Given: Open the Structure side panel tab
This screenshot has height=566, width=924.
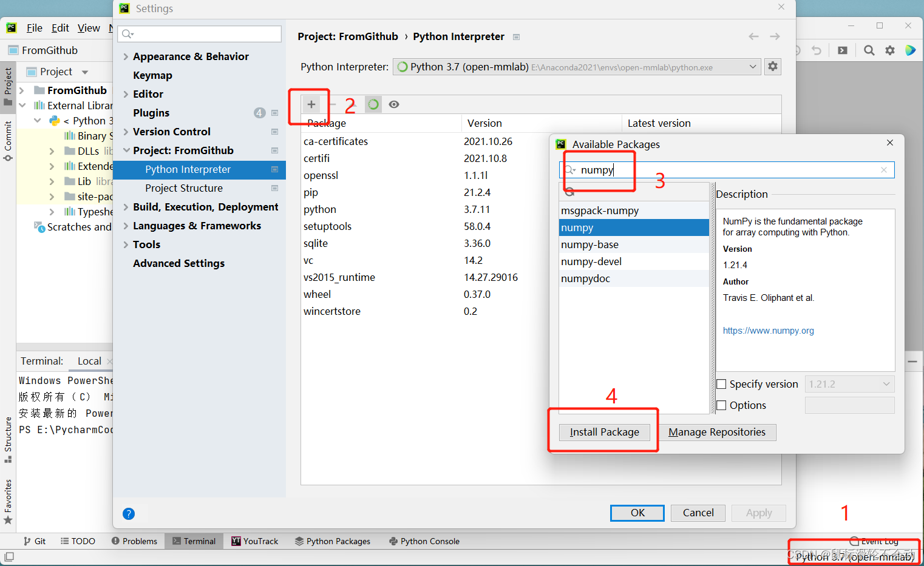Looking at the screenshot, I should click(x=8, y=440).
